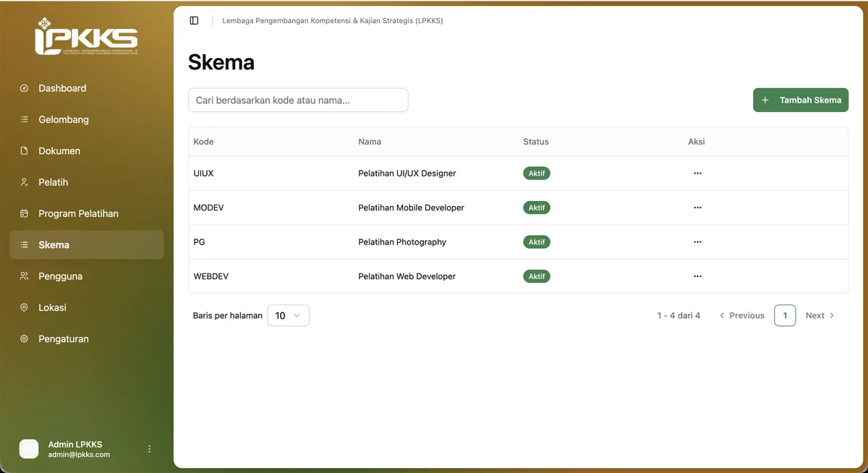This screenshot has width=868, height=473.
Task: Click the Pengguna users icon
Action: (x=24, y=276)
